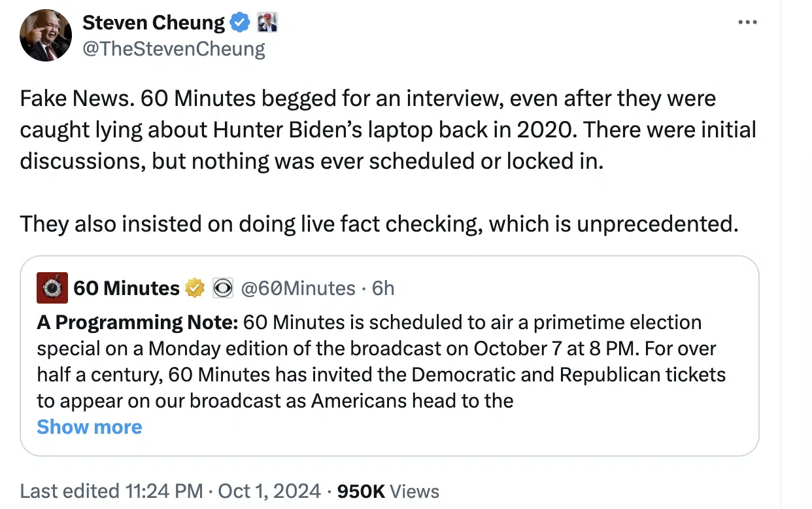This screenshot has height=509, width=812.
Task: Click the 950K Views count
Action: coord(388,491)
